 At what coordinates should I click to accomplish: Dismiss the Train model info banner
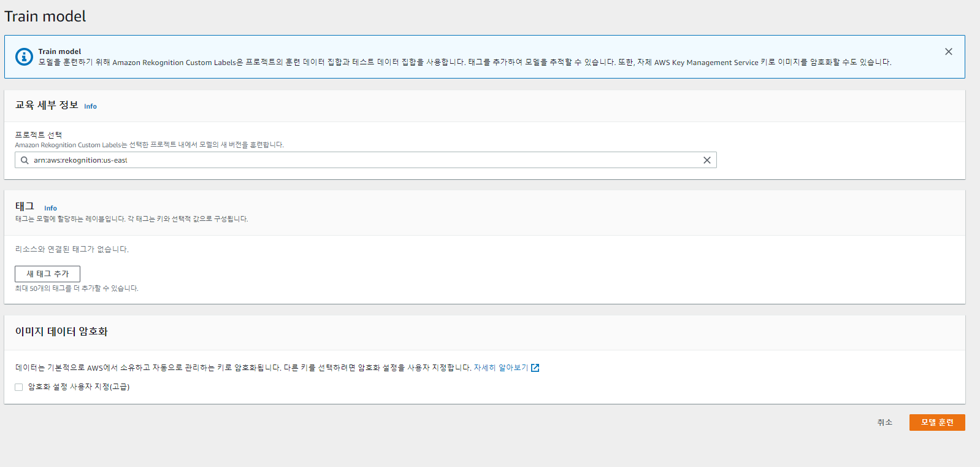(948, 52)
